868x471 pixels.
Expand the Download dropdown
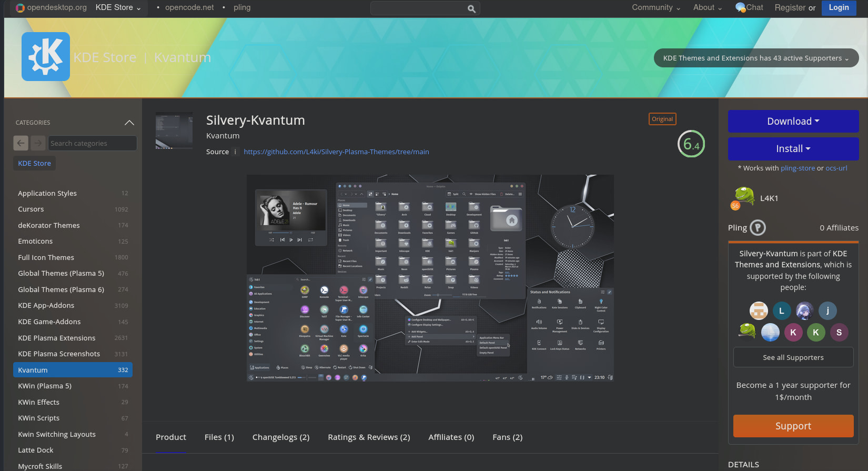tap(793, 121)
